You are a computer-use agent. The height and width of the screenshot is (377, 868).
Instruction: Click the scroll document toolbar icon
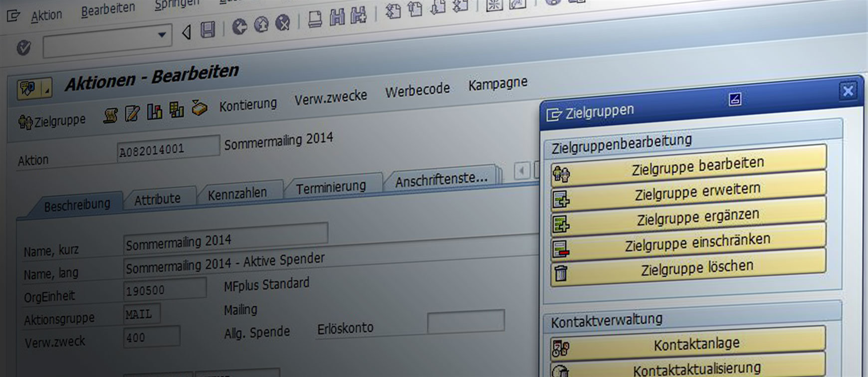[x=111, y=115]
